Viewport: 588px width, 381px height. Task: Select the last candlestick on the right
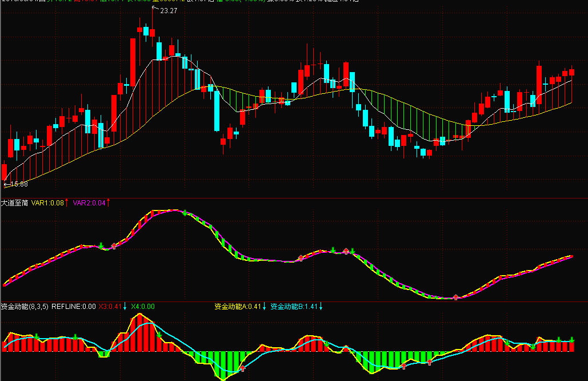tap(571, 72)
